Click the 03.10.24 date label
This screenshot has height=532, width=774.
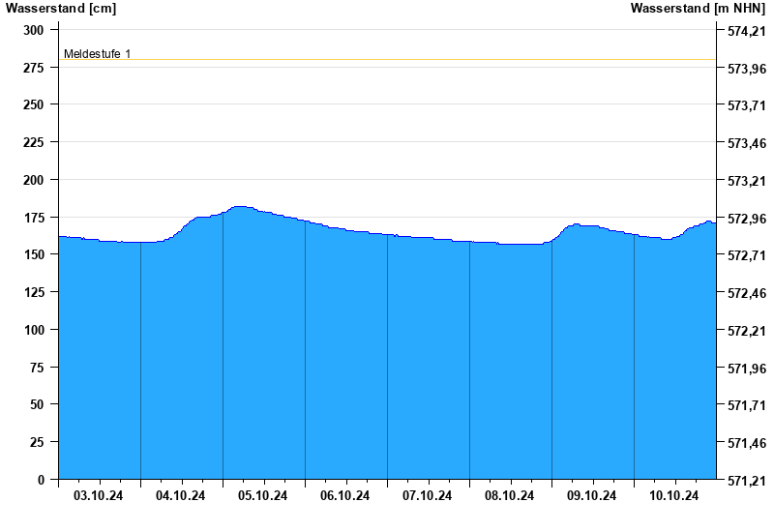pyautogui.click(x=99, y=496)
